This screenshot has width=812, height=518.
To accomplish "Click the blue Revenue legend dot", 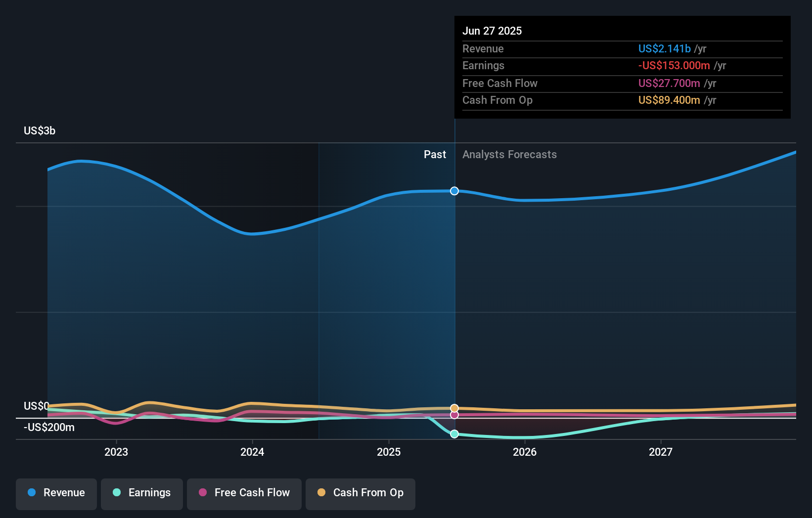I will (x=31, y=493).
